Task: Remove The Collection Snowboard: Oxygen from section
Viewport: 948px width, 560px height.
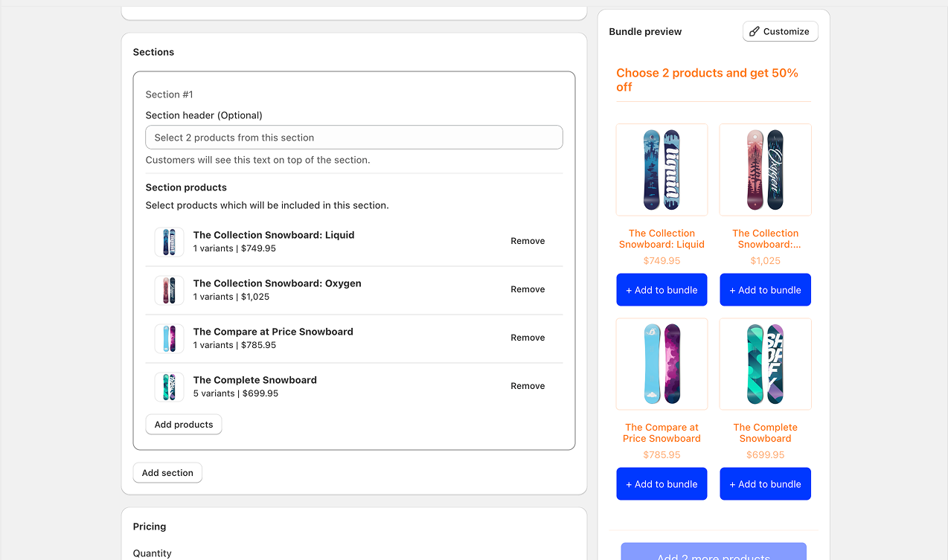Action: 528,289
